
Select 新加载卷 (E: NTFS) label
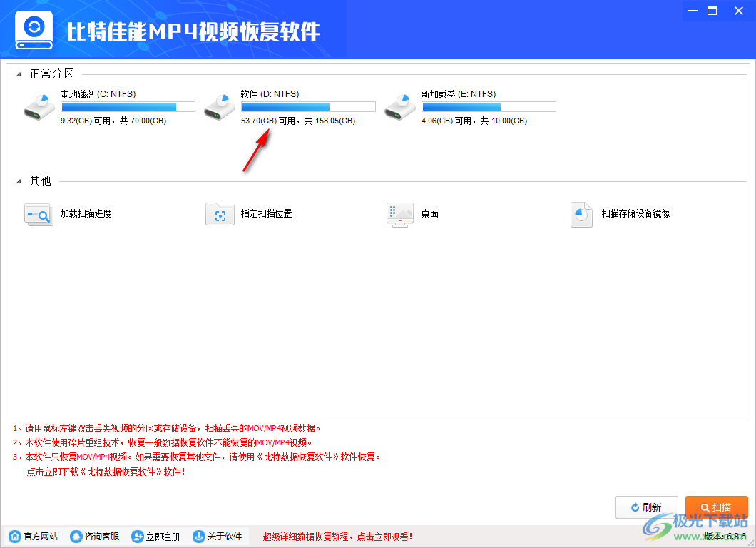459,94
